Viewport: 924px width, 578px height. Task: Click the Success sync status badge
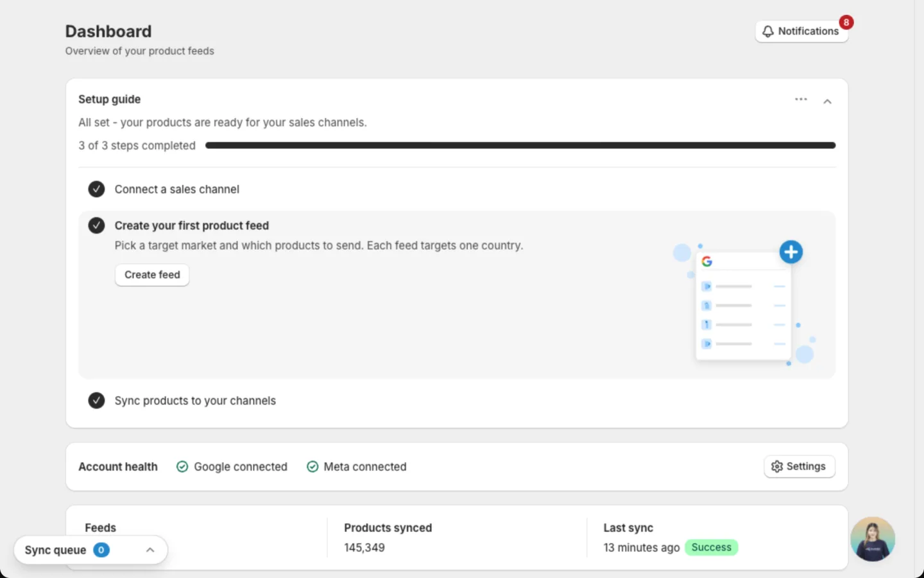click(711, 547)
